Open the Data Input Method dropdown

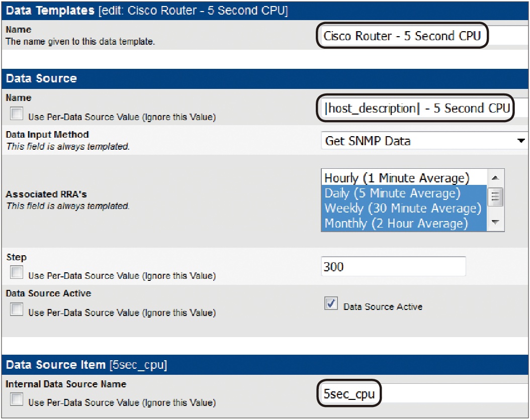[424, 141]
